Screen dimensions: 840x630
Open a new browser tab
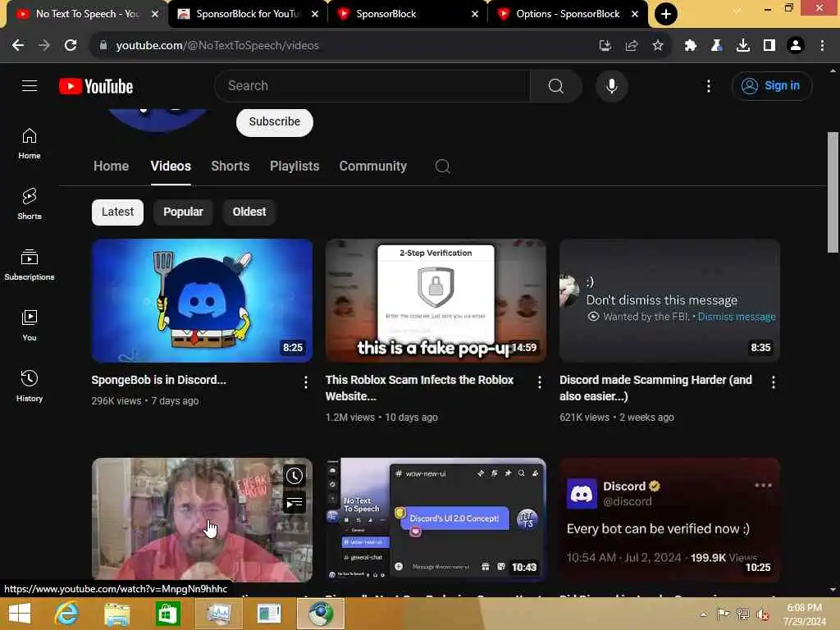[666, 14]
